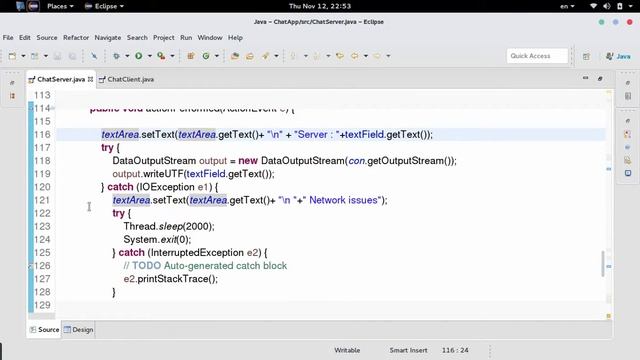Click the Debug bug icon in toolbar
Screen dimensions: 640x360
point(116,56)
